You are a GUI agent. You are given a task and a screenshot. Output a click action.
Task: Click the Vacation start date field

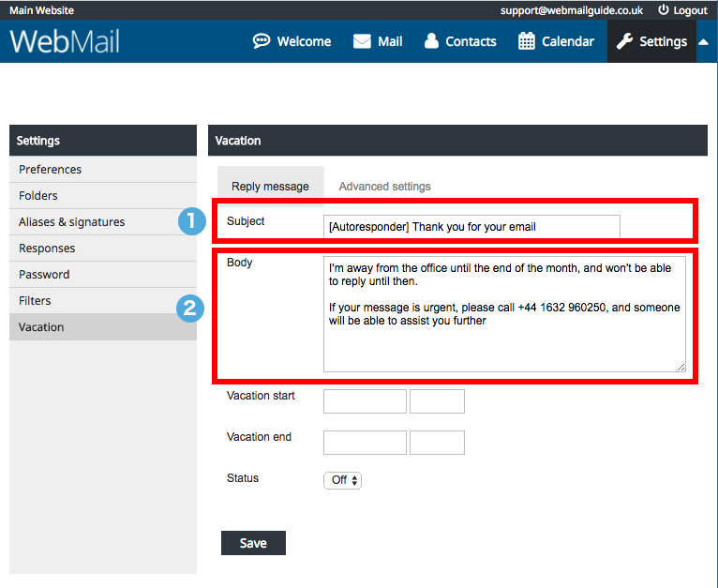click(365, 401)
